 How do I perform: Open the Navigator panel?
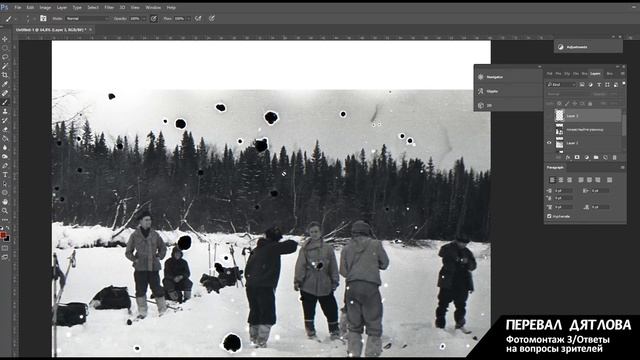click(508, 77)
